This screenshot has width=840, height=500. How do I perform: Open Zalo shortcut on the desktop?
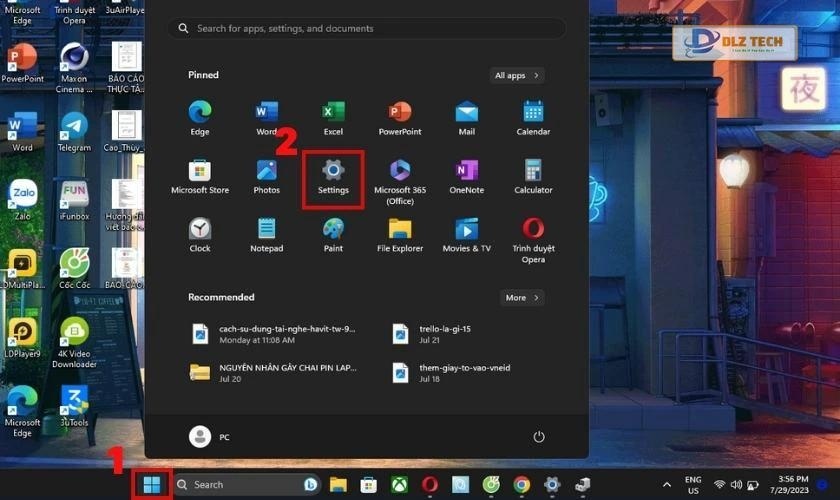[x=22, y=200]
